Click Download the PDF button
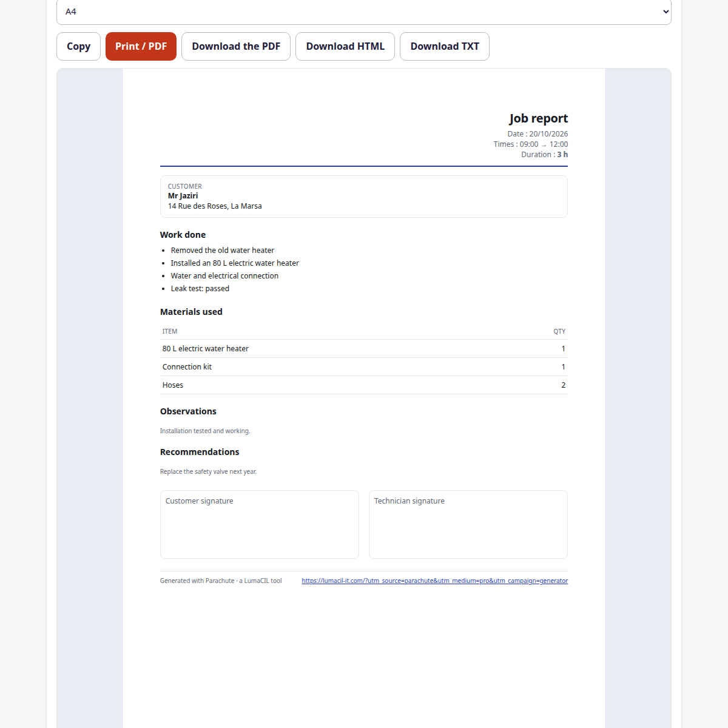Viewport: 728px width, 728px height. (236, 46)
